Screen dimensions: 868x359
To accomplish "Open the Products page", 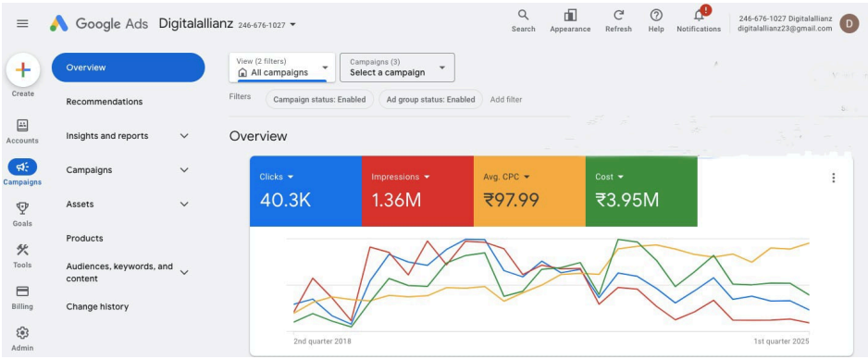I will tap(85, 239).
